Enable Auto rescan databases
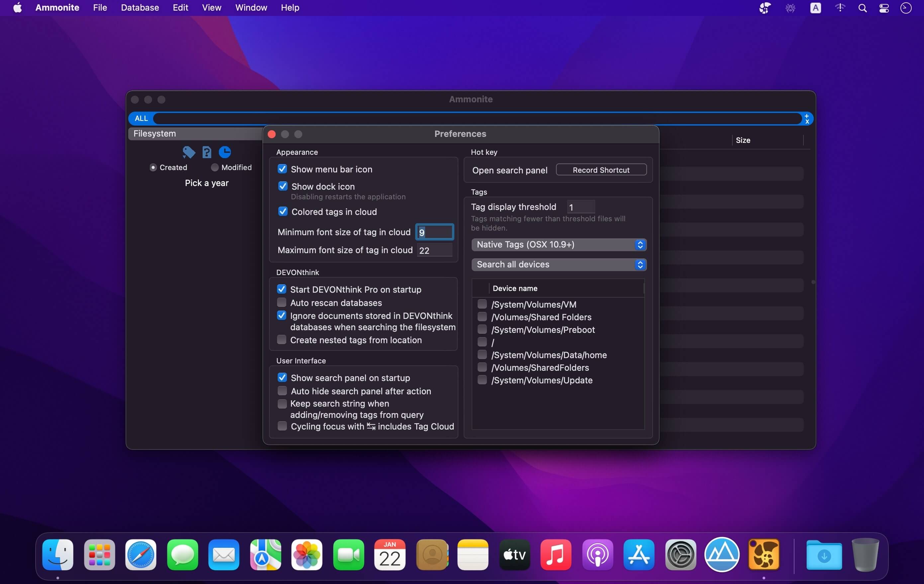The width and height of the screenshot is (924, 584). (x=282, y=302)
